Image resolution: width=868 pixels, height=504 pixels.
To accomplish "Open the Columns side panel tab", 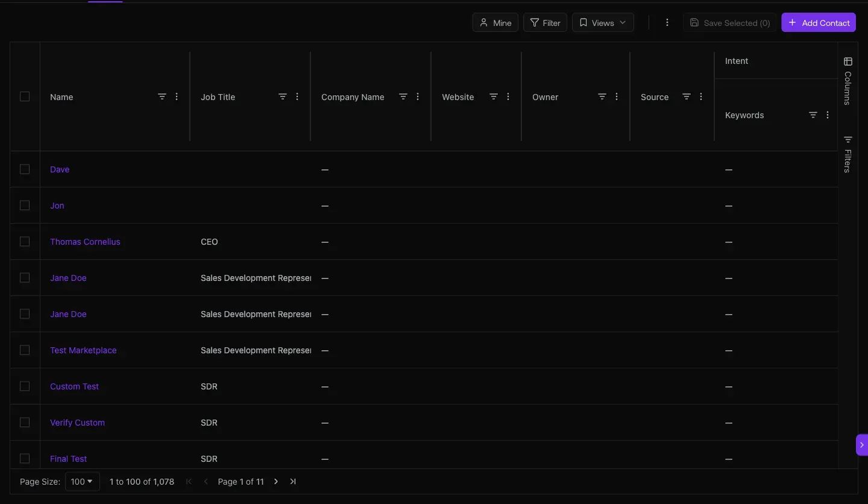I will click(x=848, y=81).
